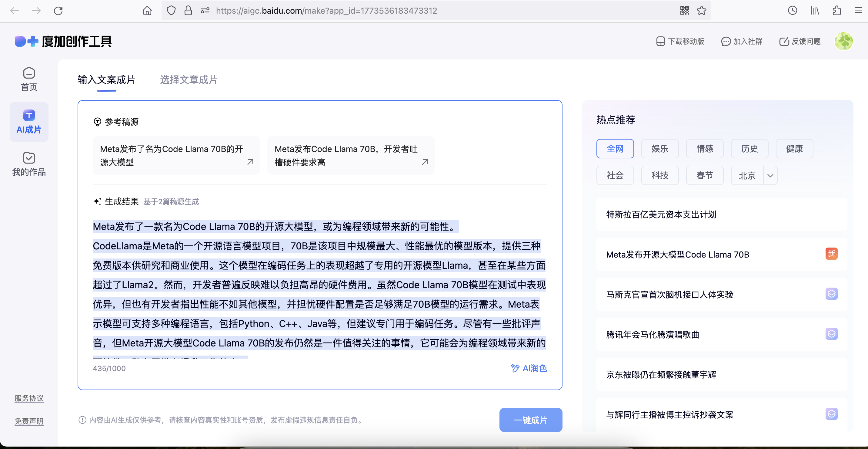
Task: Select AI成片 in the sidebar
Action: [29, 122]
